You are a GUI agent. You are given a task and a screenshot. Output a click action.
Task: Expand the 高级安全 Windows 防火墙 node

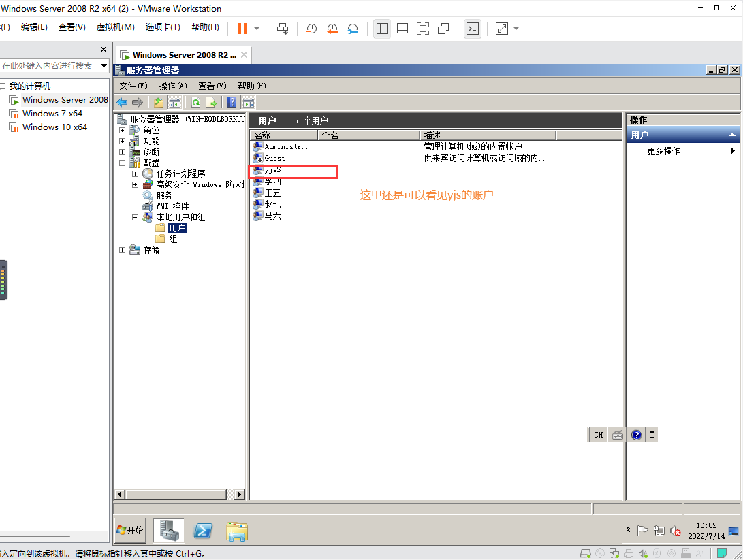pos(135,184)
